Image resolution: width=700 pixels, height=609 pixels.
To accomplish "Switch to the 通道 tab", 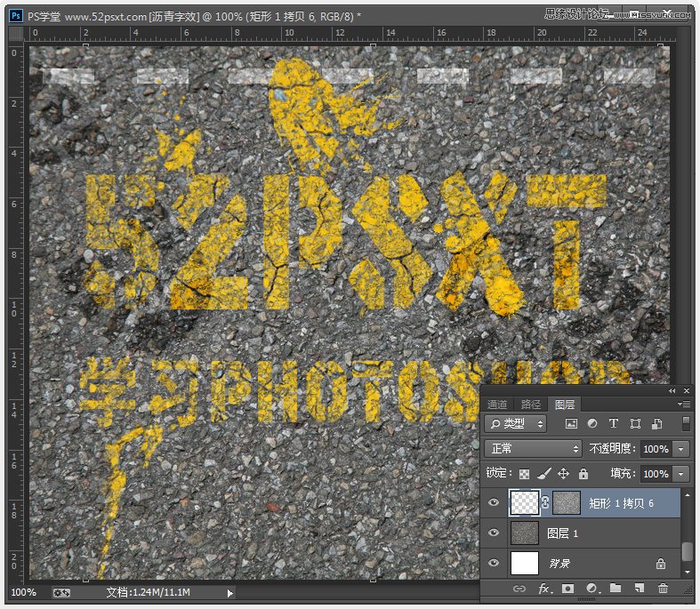I will tap(497, 405).
